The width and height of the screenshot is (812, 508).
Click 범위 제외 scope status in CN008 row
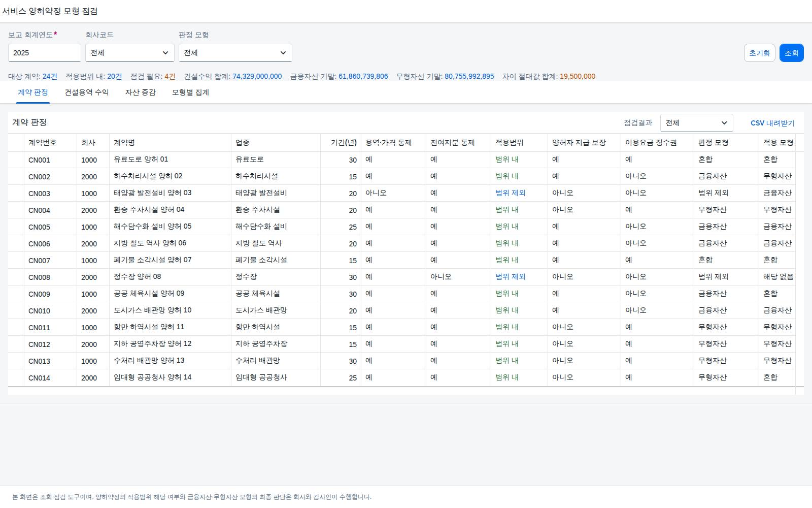pyautogui.click(x=510, y=277)
